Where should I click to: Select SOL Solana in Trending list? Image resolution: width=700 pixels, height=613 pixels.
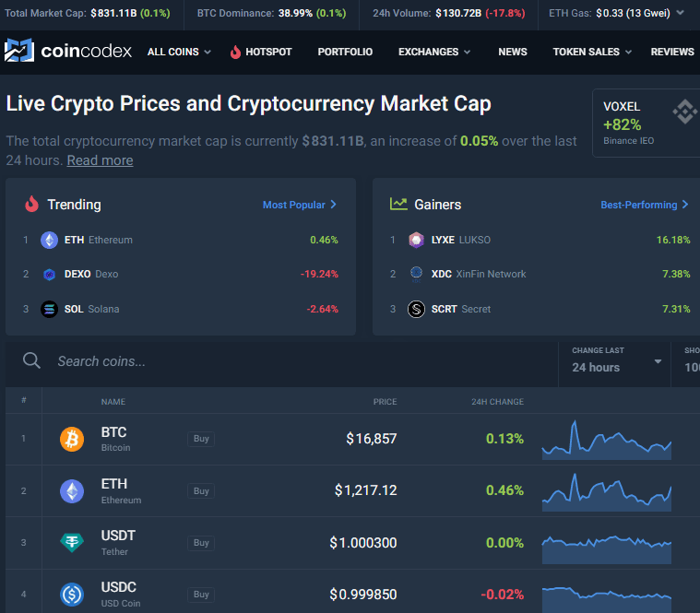click(x=181, y=309)
